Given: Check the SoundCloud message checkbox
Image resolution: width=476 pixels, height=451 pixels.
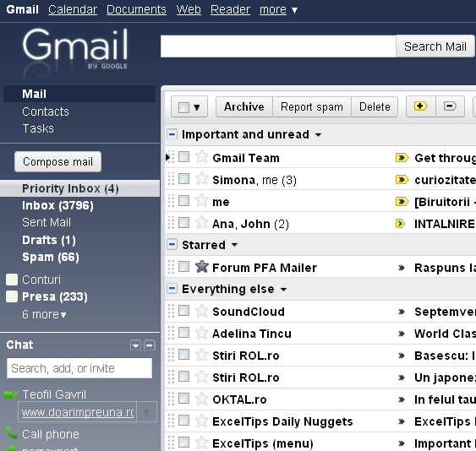Looking at the screenshot, I should [183, 311].
